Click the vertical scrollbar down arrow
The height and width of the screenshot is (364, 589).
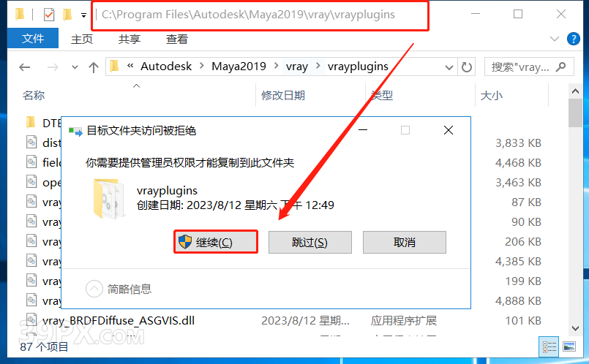point(575,328)
